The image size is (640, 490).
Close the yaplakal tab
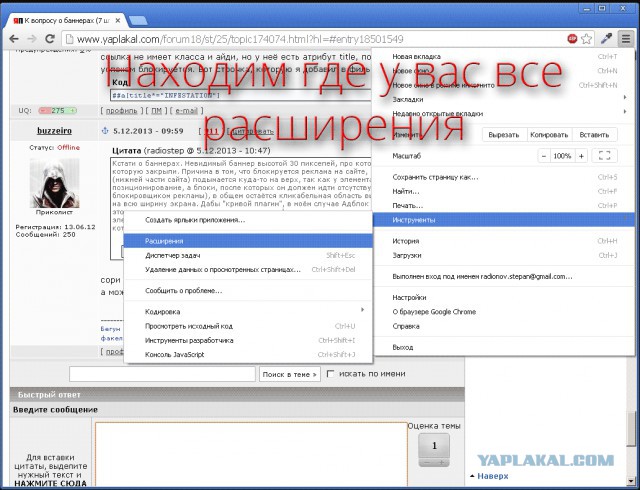tap(118, 20)
